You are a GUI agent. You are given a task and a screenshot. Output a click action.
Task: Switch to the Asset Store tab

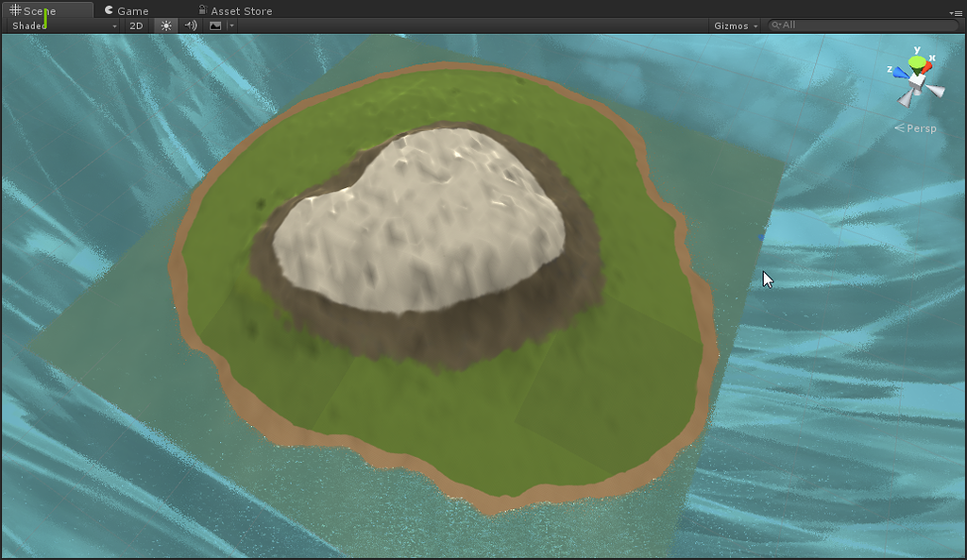[x=243, y=10]
